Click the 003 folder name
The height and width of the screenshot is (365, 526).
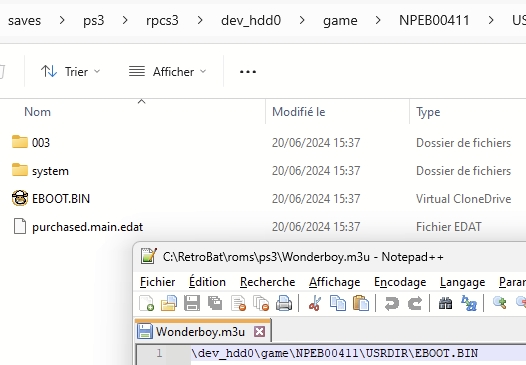41,143
